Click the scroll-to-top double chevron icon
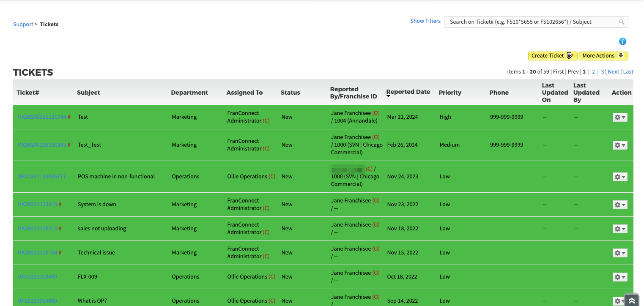Viewport: 644px width, 306px height. coord(632,301)
